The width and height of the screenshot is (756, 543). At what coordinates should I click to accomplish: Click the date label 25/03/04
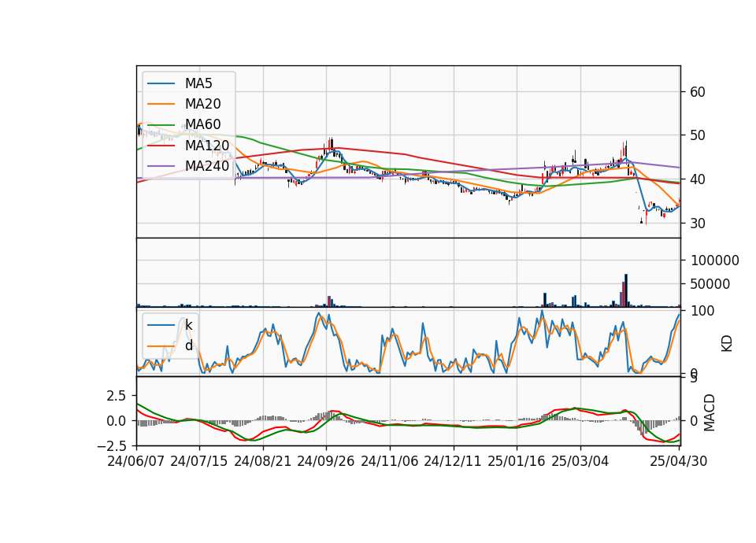[580, 461]
